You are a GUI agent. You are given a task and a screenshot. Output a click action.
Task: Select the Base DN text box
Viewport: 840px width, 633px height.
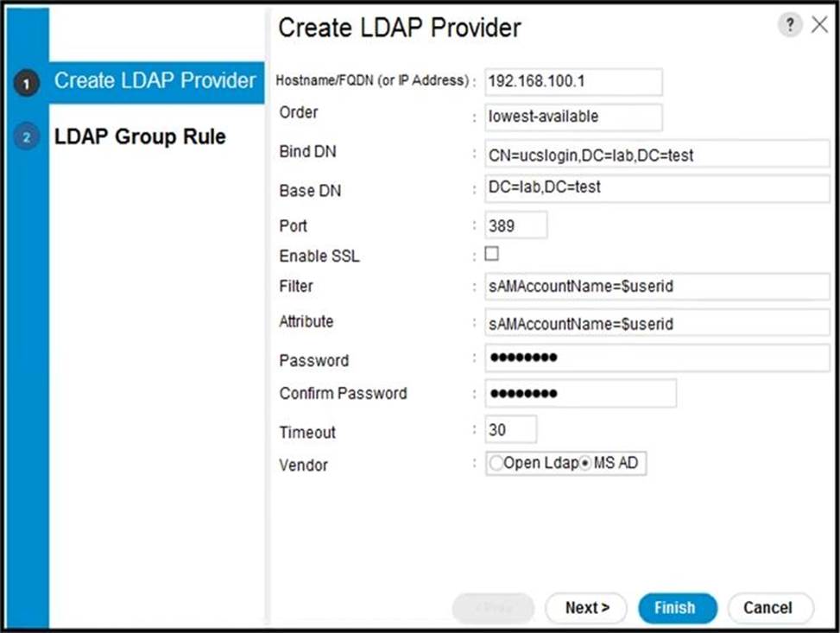656,187
